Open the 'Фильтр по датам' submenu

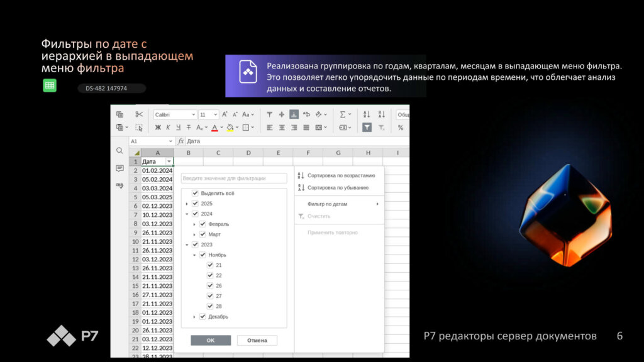[x=340, y=204]
